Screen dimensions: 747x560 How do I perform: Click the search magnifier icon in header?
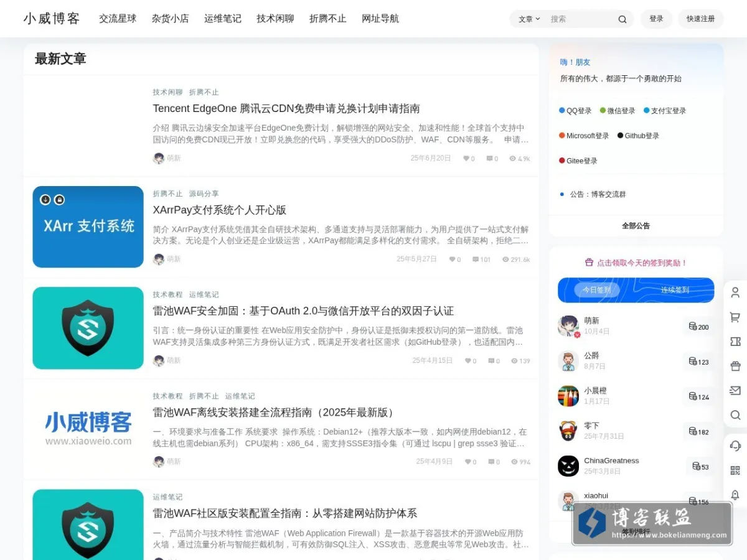coord(622,19)
